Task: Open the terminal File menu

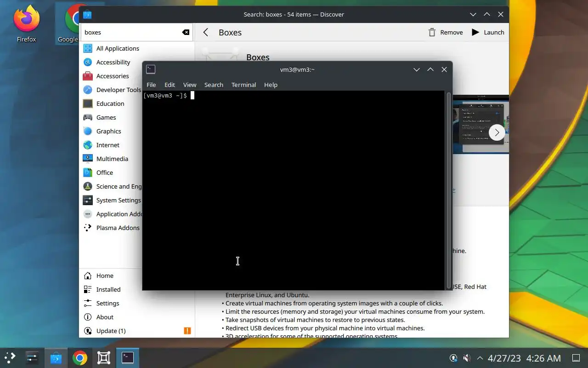Action: [x=151, y=85]
